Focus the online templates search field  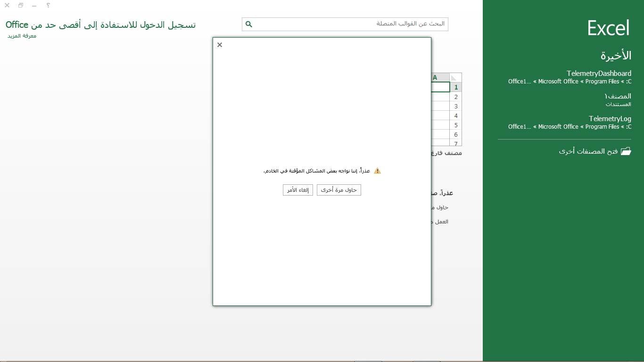(345, 24)
